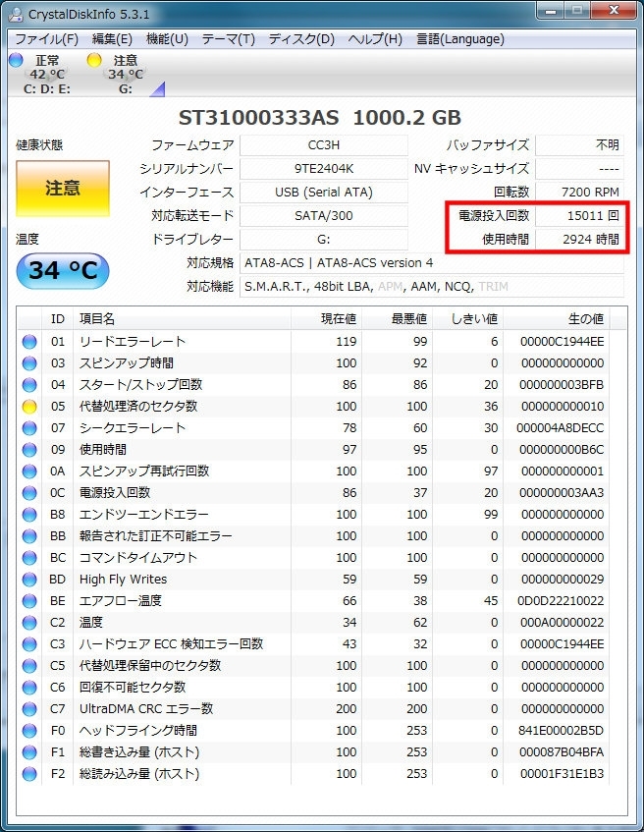Click the blue status dot for スタート/ストップ回数
This screenshot has height=832, width=644.
[x=29, y=385]
